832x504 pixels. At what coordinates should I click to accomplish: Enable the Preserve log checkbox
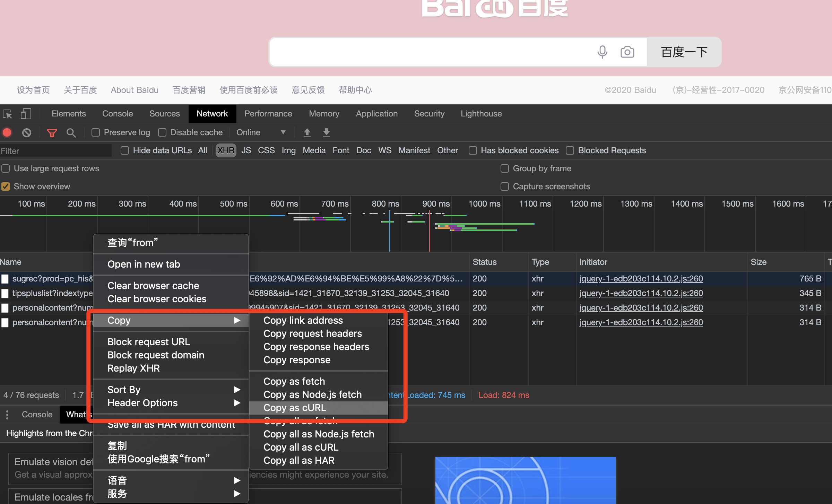(96, 132)
